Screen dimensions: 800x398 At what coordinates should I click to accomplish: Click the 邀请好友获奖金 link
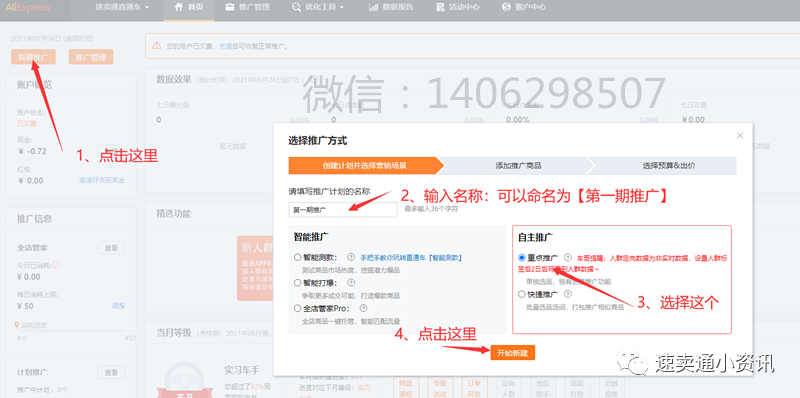coord(102,180)
